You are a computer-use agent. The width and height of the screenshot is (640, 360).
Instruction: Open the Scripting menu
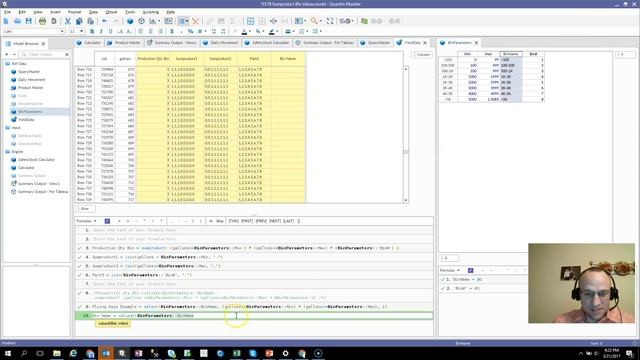pyautogui.click(x=151, y=12)
